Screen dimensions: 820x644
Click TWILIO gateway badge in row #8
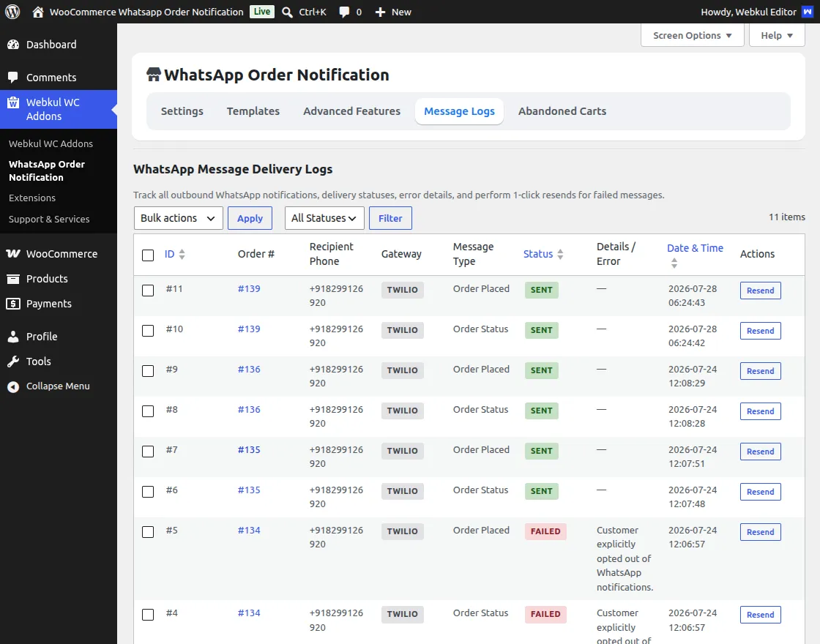402,411
